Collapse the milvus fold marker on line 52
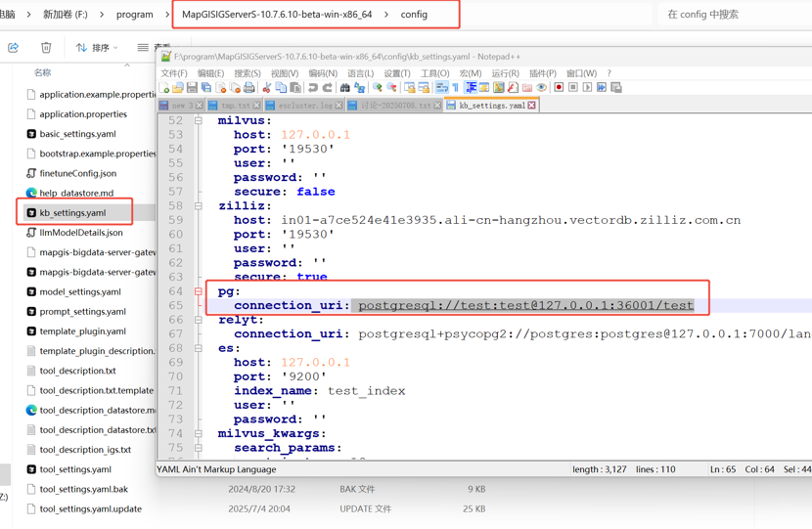Screen dimensions: 812x529 click(x=199, y=120)
